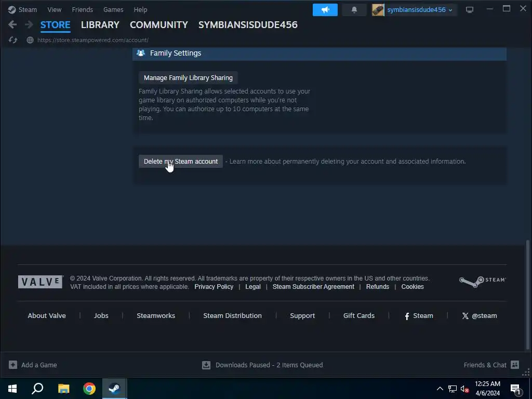Click the globe icon beside the URL

[x=30, y=40]
